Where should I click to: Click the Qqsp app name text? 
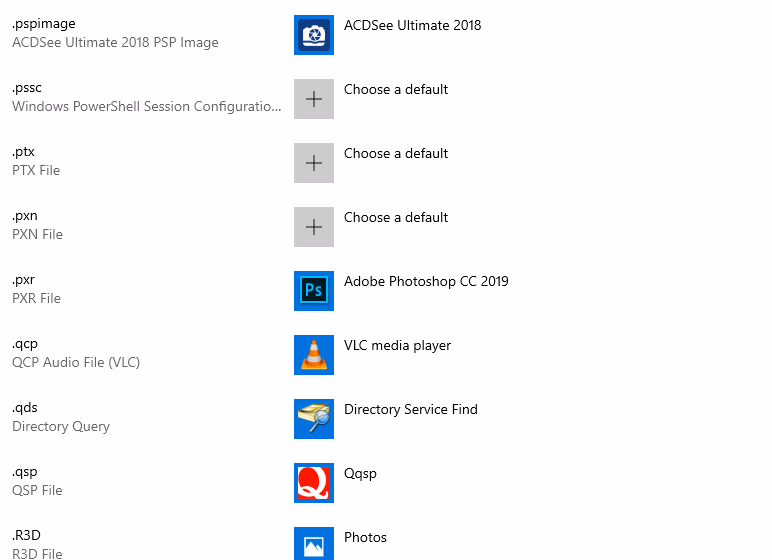(360, 473)
